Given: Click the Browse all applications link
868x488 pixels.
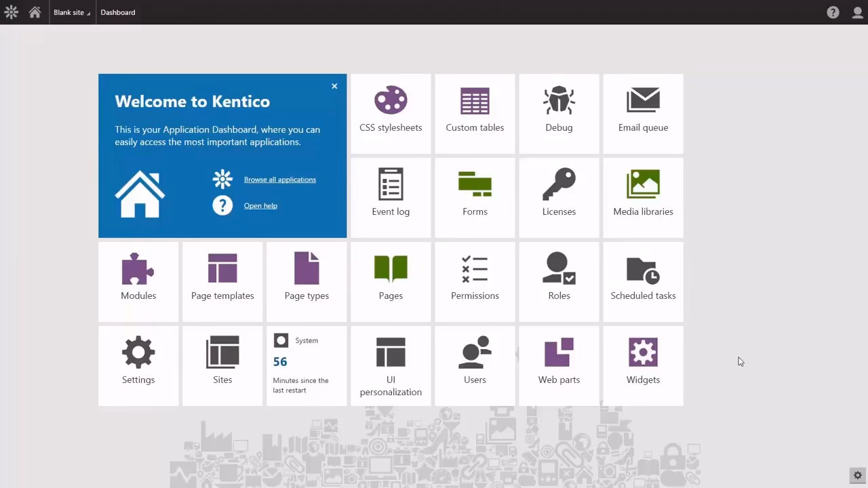Looking at the screenshot, I should (279, 179).
